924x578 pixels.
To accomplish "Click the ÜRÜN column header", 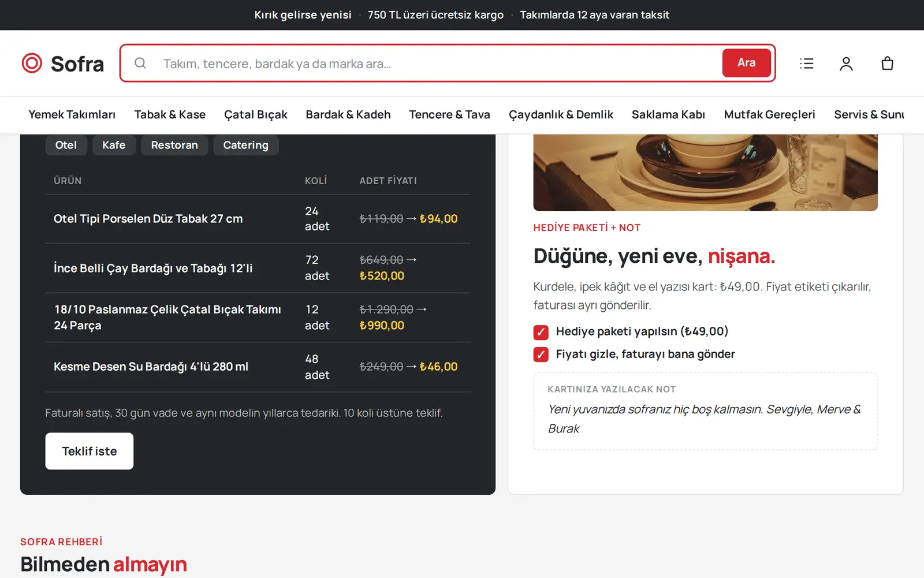I will click(x=68, y=181).
